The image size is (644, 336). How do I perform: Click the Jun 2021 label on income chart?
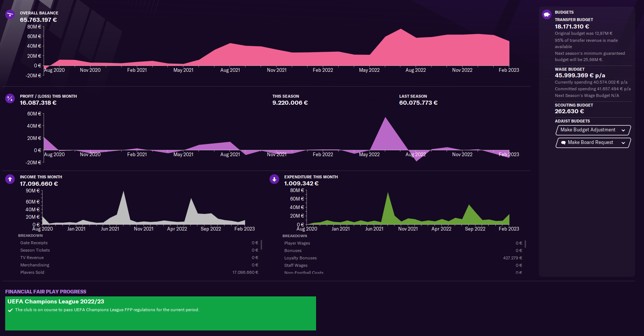[110, 229]
